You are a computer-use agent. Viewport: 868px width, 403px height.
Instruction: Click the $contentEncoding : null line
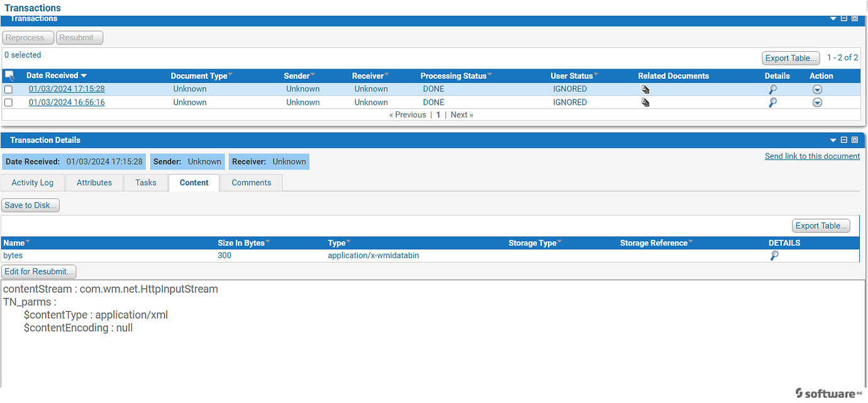tap(78, 328)
